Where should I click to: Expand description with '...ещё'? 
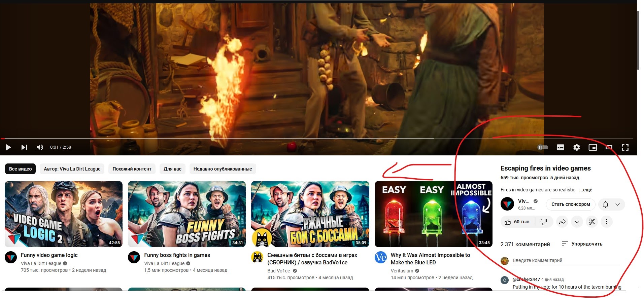click(x=586, y=190)
